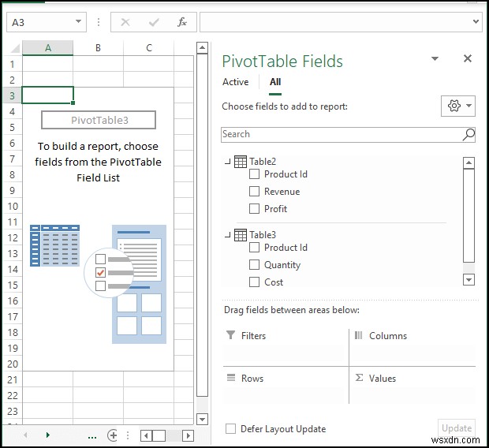Collapse the Table2 tree node
The image size is (489, 448).
[x=228, y=162]
